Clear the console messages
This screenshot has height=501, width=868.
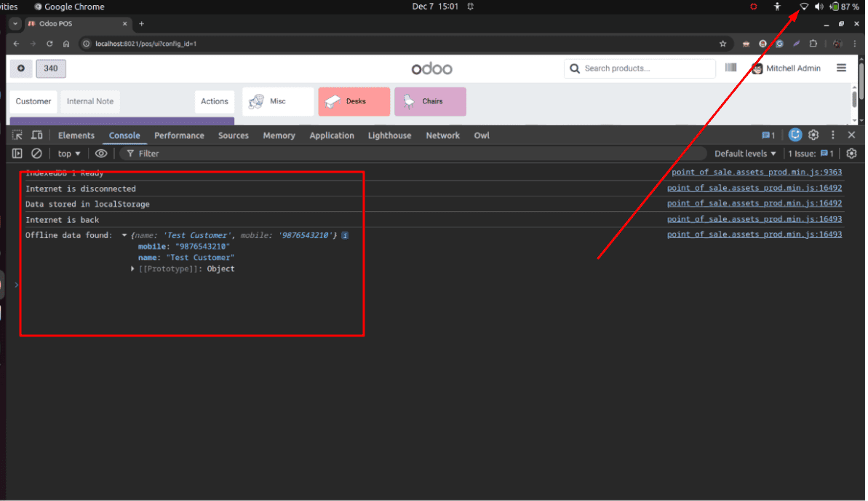(36, 153)
